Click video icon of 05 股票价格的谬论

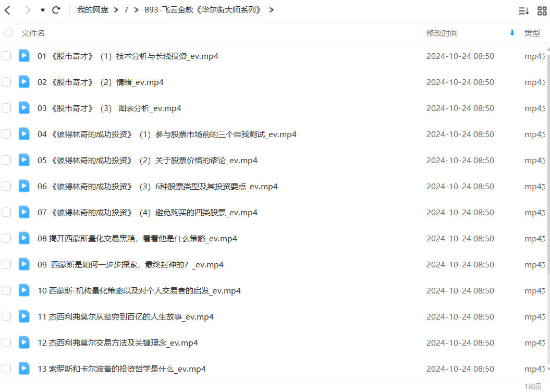pyautogui.click(x=24, y=160)
